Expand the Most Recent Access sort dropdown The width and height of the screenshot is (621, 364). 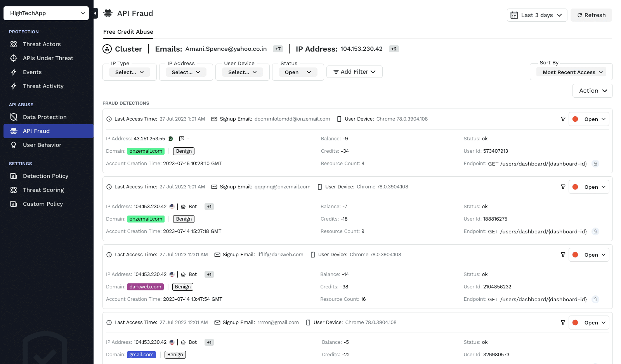[571, 72]
